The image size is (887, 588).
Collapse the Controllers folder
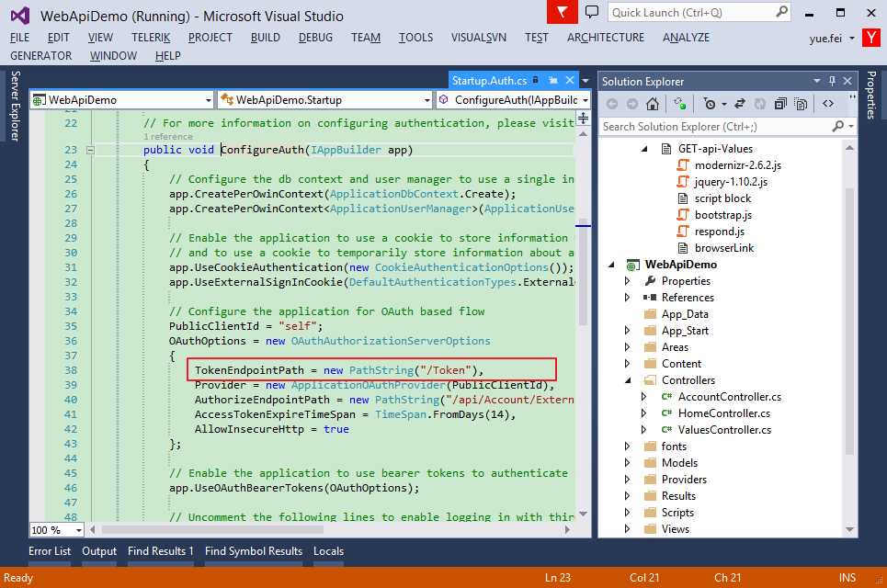(x=628, y=380)
